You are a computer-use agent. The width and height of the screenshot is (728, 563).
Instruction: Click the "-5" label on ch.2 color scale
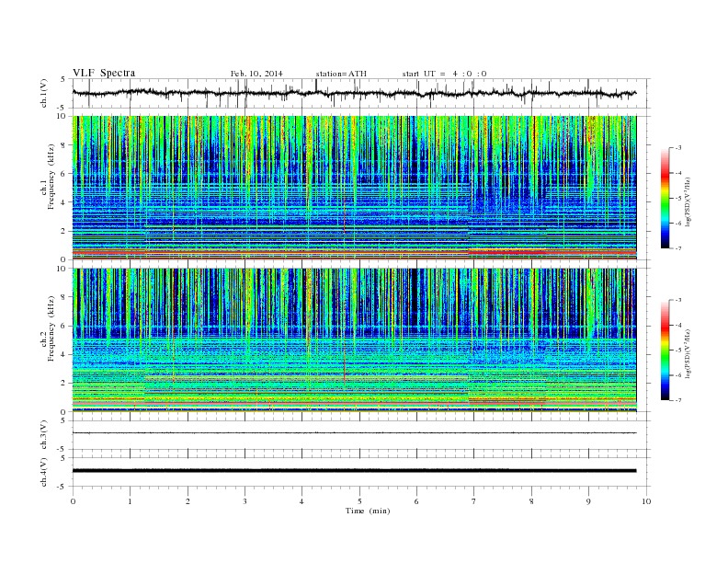tap(677, 350)
